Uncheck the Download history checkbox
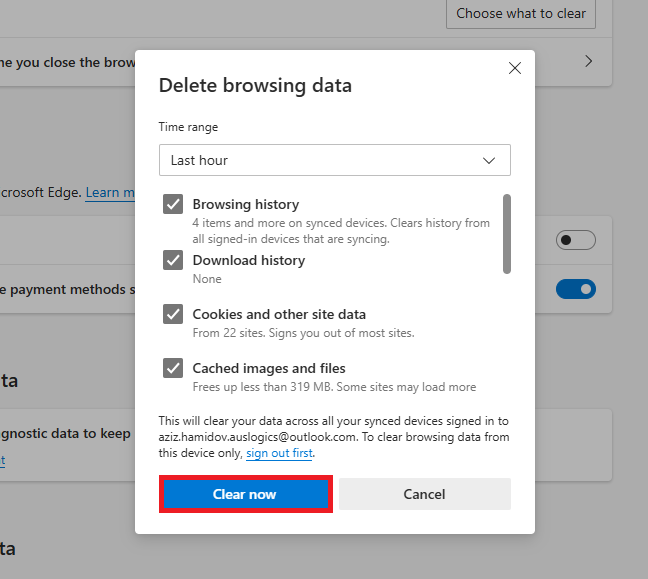 tap(173, 261)
